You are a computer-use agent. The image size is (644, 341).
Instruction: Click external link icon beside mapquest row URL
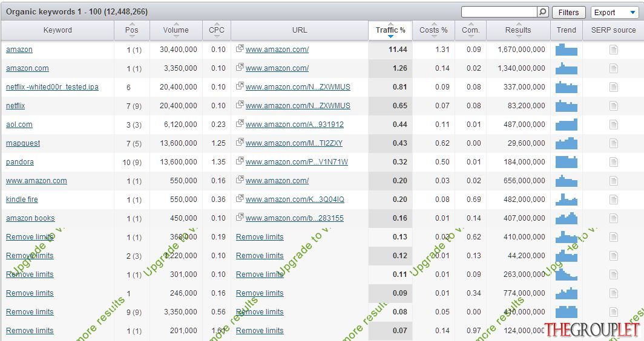(240, 143)
